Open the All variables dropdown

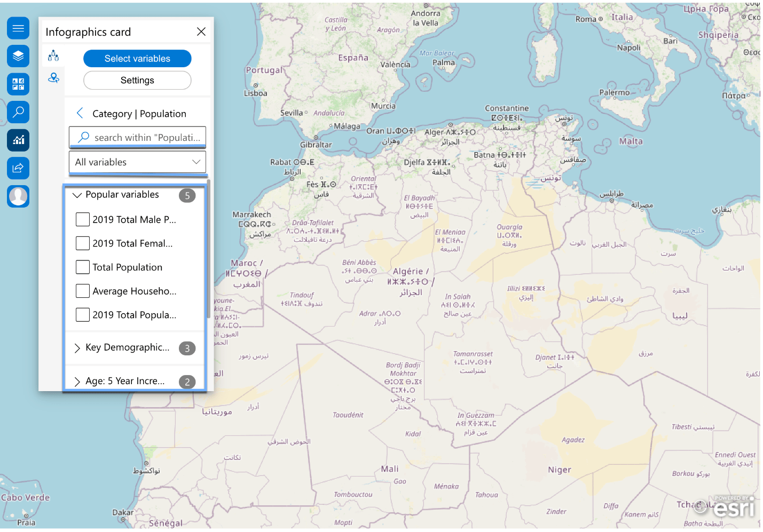click(137, 162)
